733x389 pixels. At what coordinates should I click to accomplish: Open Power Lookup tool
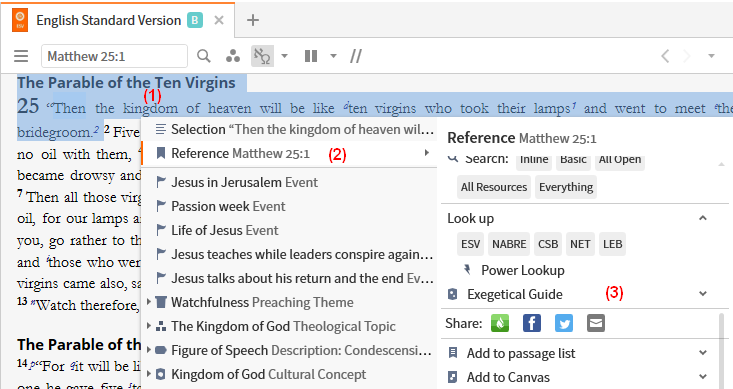click(x=523, y=270)
